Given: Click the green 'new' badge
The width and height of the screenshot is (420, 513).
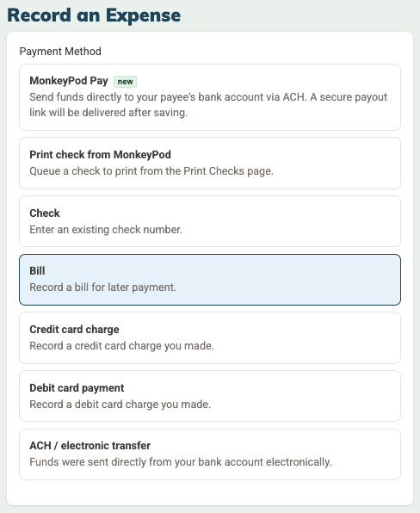Looking at the screenshot, I should pos(125,82).
